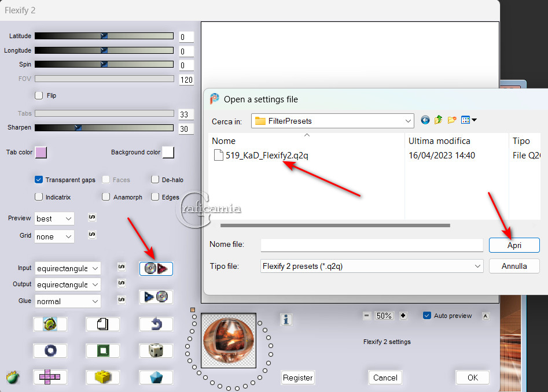The image size is (548, 392).
Task: Click the Longitude slider
Action: 104,50
